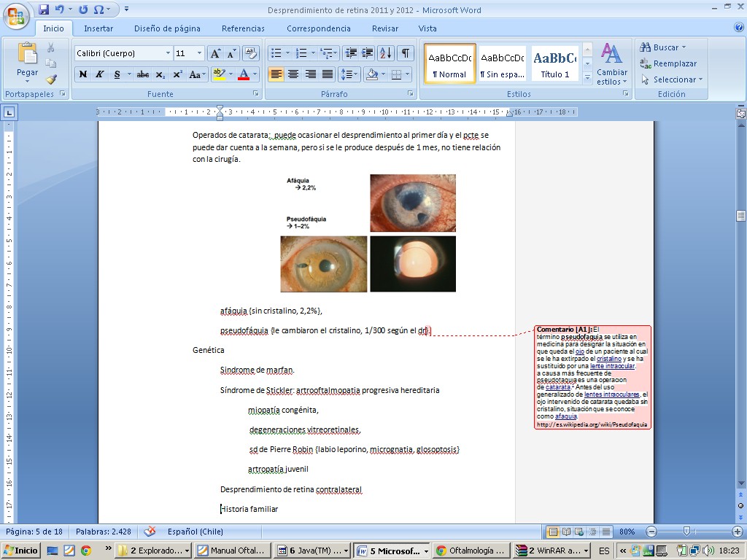Switch to the Insertar tab
The height and width of the screenshot is (560, 747).
point(98,28)
